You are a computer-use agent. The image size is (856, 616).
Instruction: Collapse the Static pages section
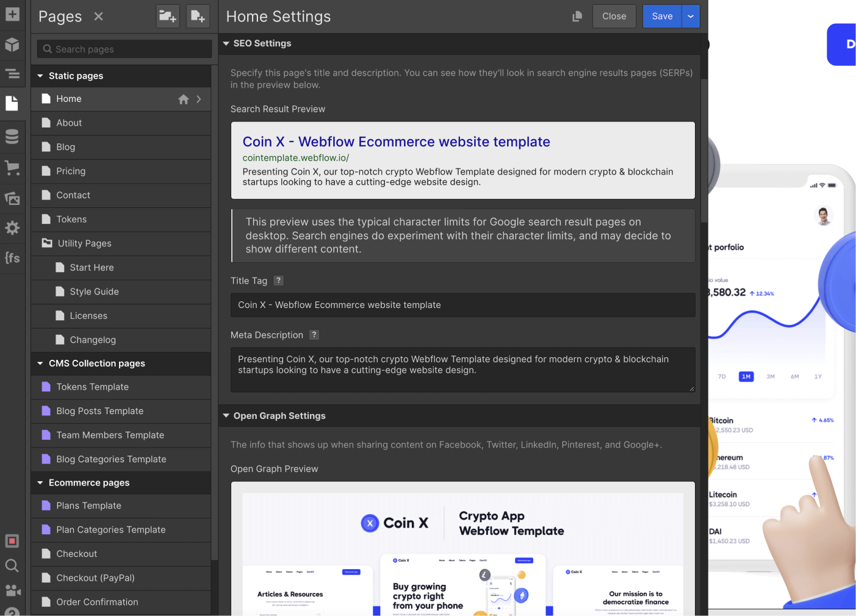(x=40, y=76)
